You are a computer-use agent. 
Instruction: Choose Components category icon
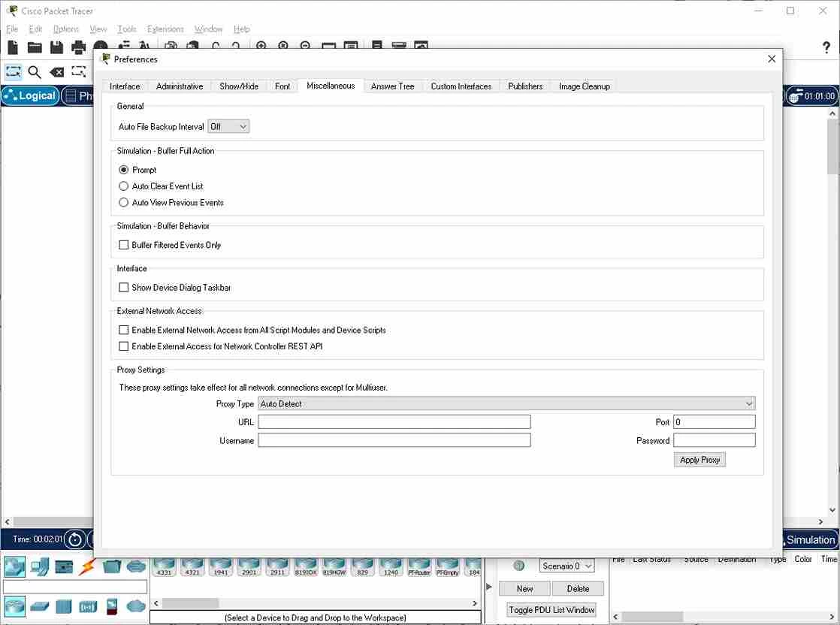coord(64,566)
